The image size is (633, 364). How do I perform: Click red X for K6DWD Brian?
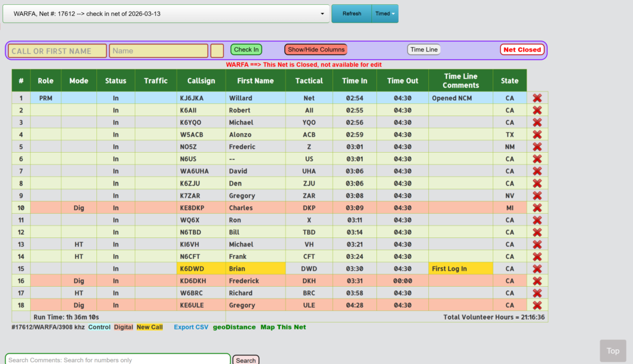click(537, 269)
